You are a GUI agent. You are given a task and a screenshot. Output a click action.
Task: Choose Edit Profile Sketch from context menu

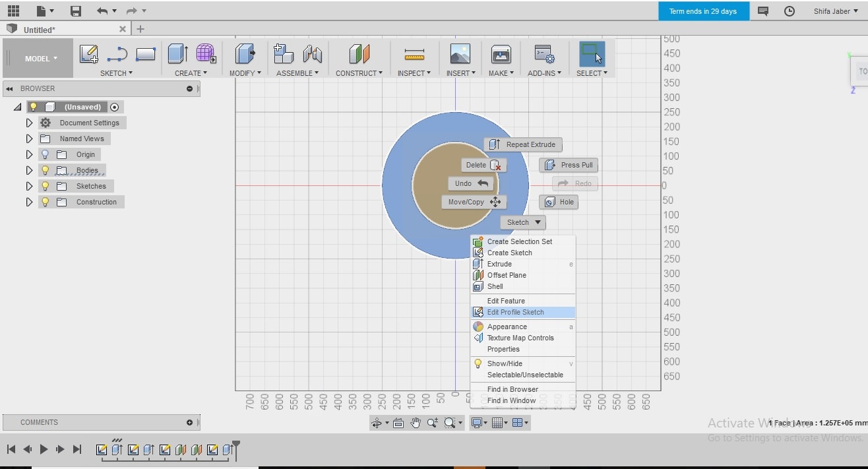(522, 312)
